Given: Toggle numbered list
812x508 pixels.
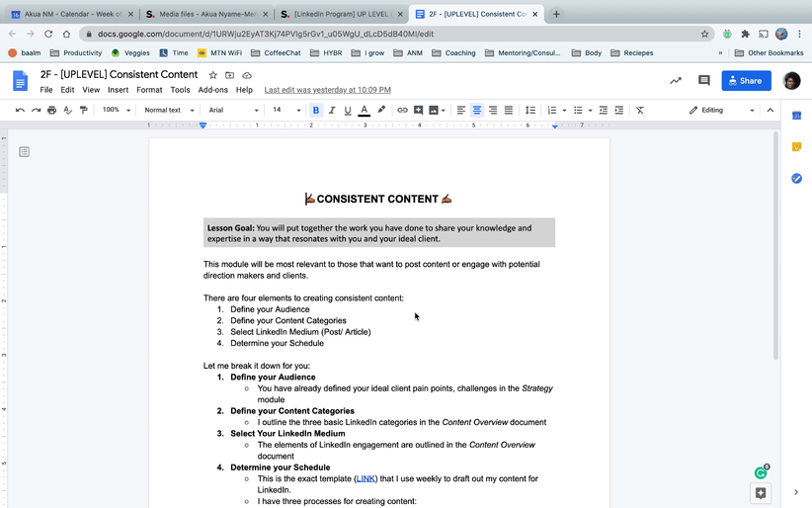Looking at the screenshot, I should pos(552,110).
